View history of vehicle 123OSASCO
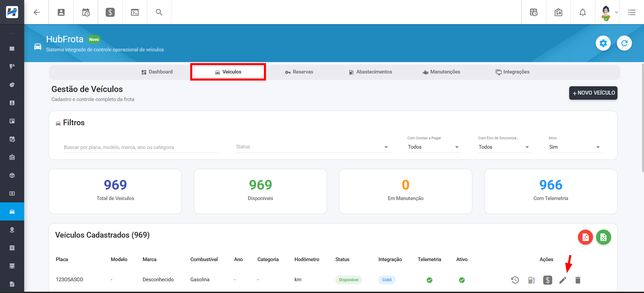 (x=515, y=280)
